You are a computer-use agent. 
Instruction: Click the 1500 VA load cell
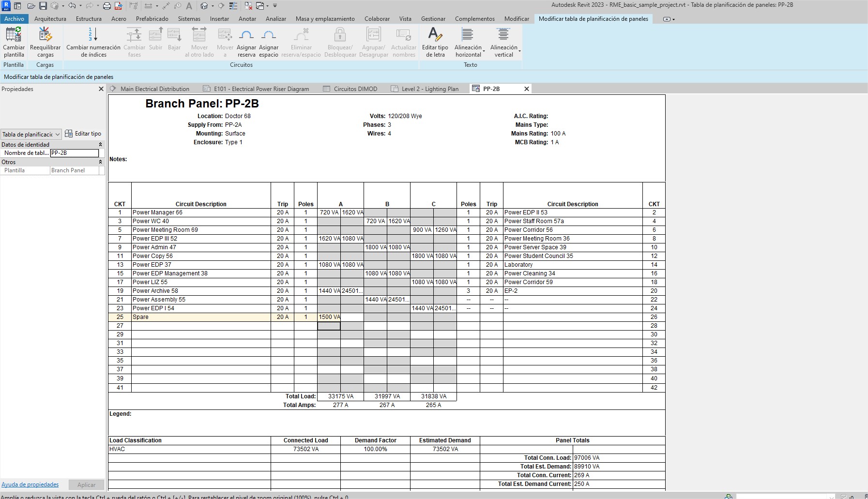tap(329, 317)
